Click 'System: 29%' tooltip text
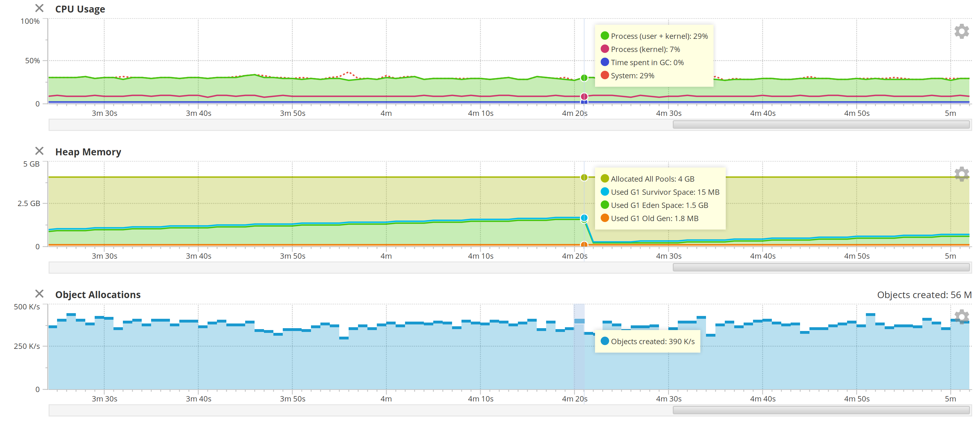Image resolution: width=980 pixels, height=424 pixels. (632, 75)
